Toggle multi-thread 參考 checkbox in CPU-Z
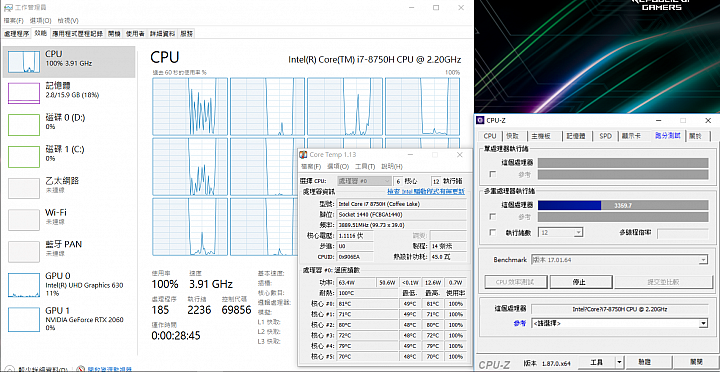The width and height of the screenshot is (720, 372). [x=493, y=216]
